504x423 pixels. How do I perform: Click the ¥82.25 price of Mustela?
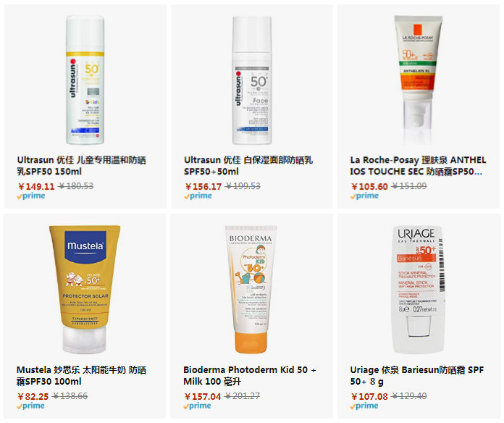33,396
